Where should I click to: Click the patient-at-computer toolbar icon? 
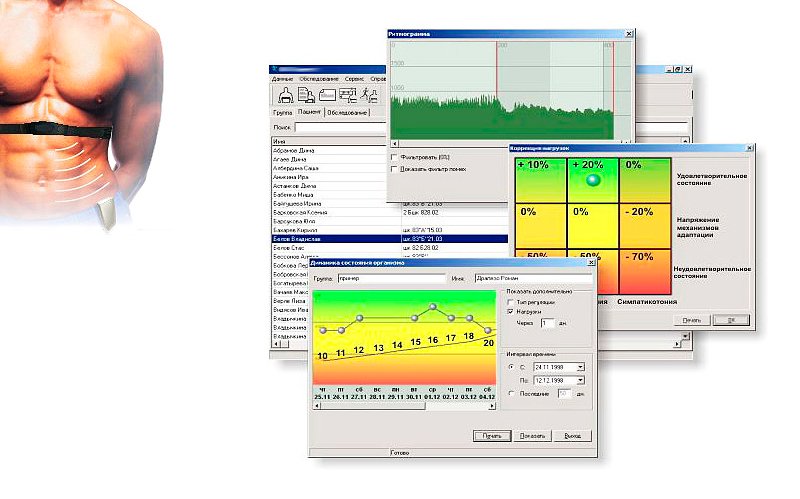[x=285, y=95]
